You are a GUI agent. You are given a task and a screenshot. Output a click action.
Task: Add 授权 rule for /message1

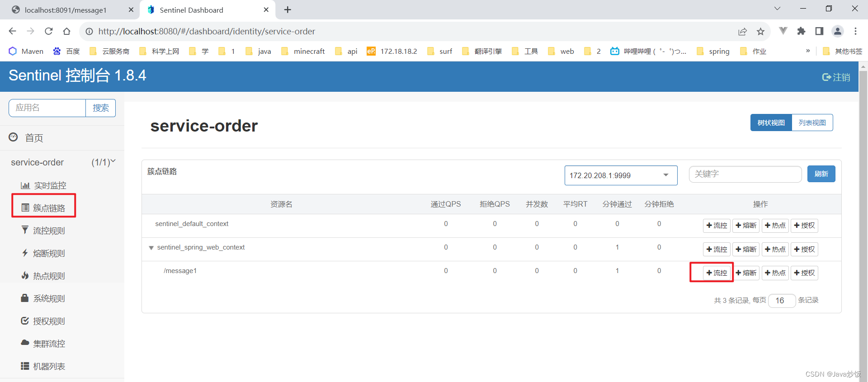coord(804,273)
